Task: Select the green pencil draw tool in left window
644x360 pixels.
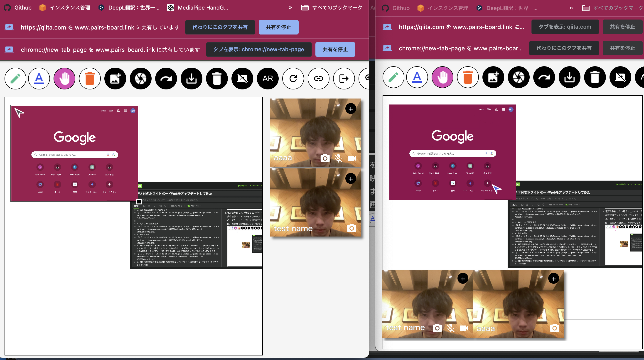Action: [x=15, y=79]
